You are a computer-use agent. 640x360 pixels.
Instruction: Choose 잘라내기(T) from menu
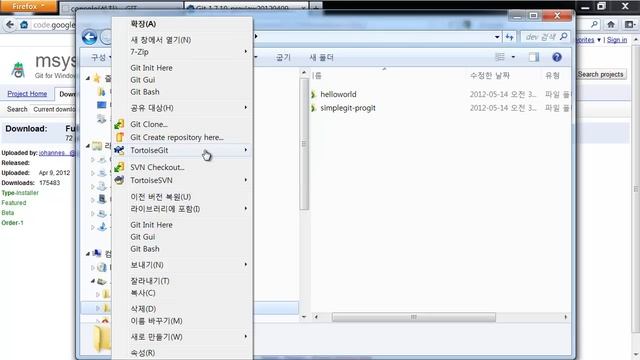point(150,281)
